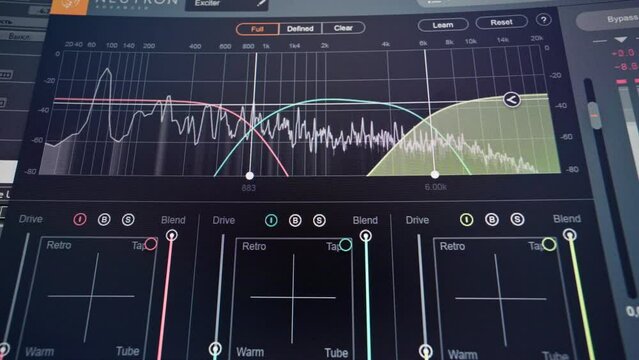This screenshot has height=360, width=639.
Task: Solo the teal band with S button
Action: [319, 221]
